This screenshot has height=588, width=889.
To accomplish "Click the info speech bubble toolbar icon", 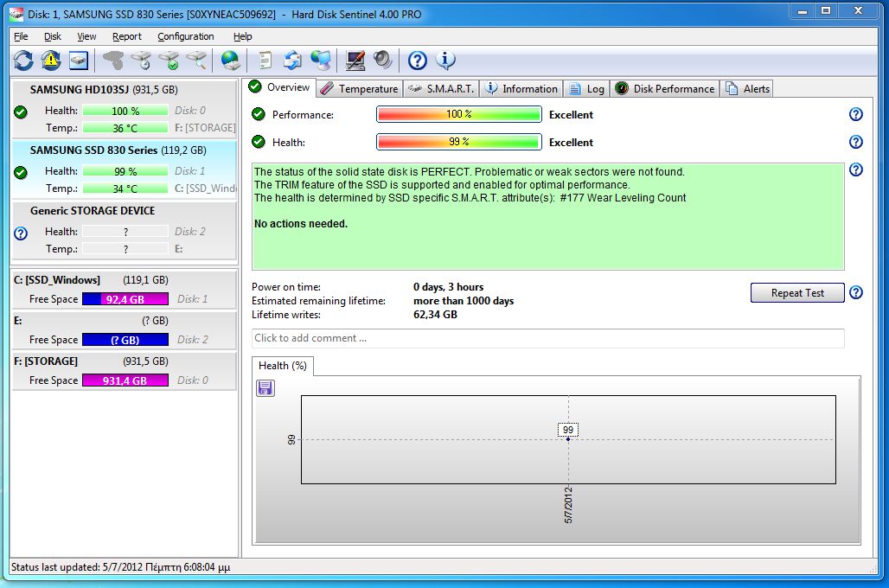I will 445,61.
